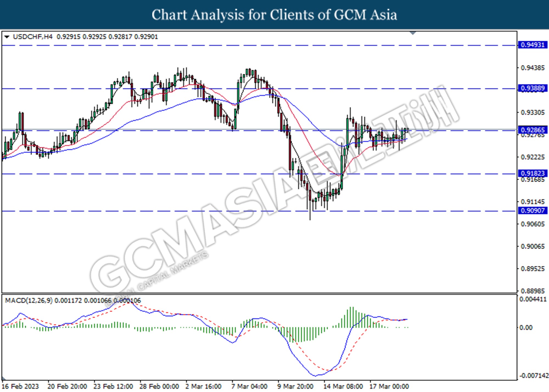The width and height of the screenshot is (549, 392).
Task: Click the 0.92225 price axis value
Action: pos(533,157)
